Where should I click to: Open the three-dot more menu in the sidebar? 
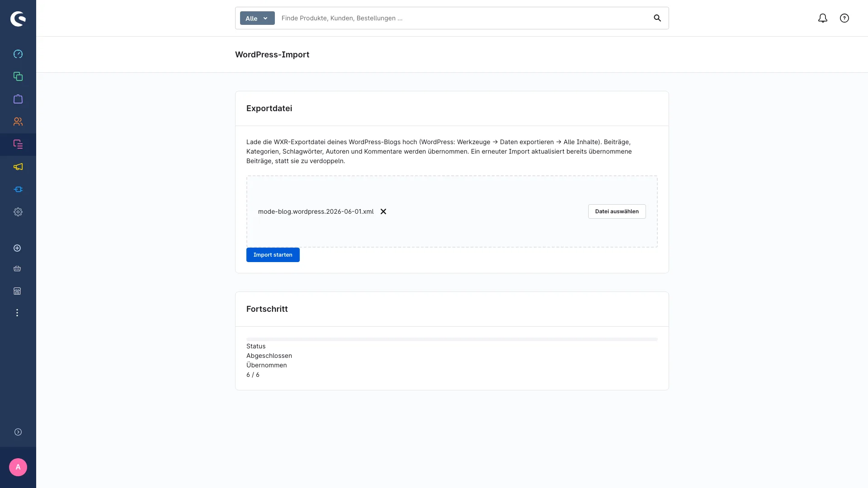click(17, 313)
